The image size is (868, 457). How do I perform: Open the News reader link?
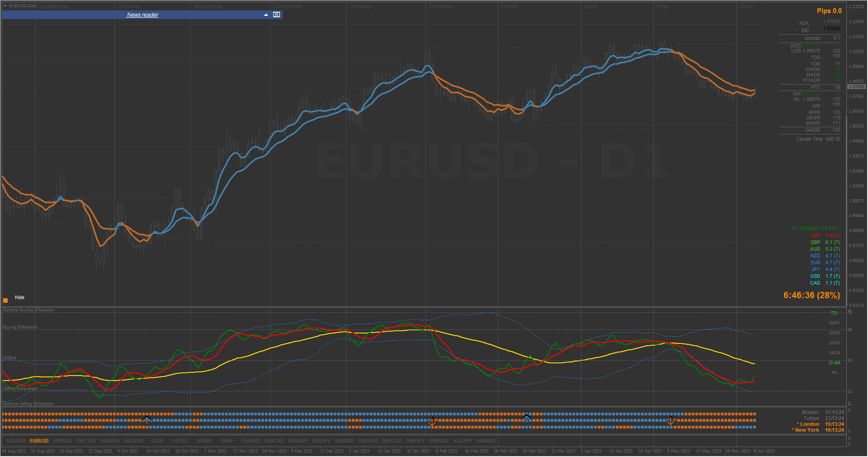pos(142,15)
